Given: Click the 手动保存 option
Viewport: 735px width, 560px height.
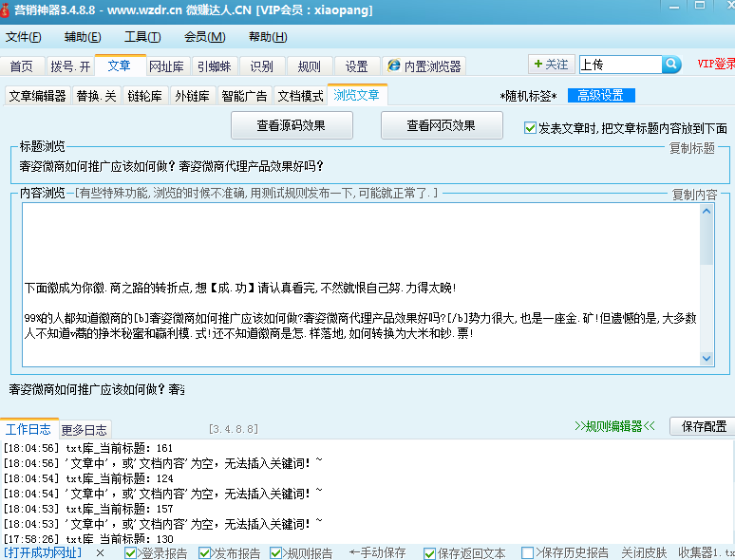Looking at the screenshot, I should tap(377, 553).
